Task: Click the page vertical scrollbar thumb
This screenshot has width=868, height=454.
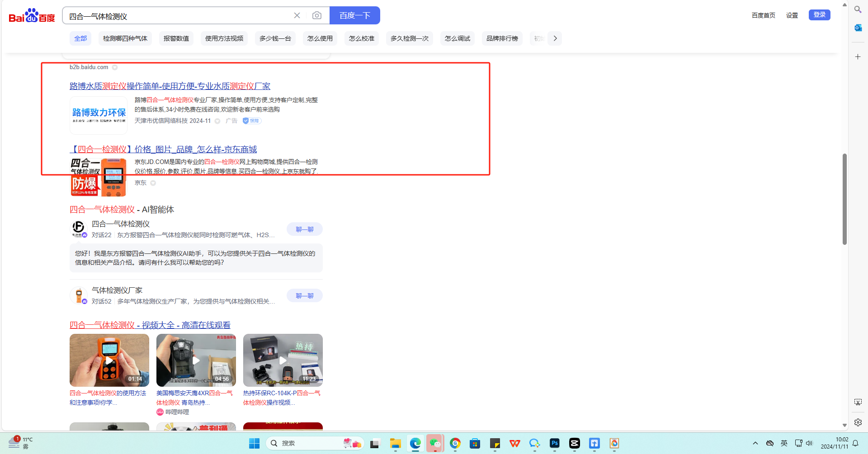Action: point(844,199)
